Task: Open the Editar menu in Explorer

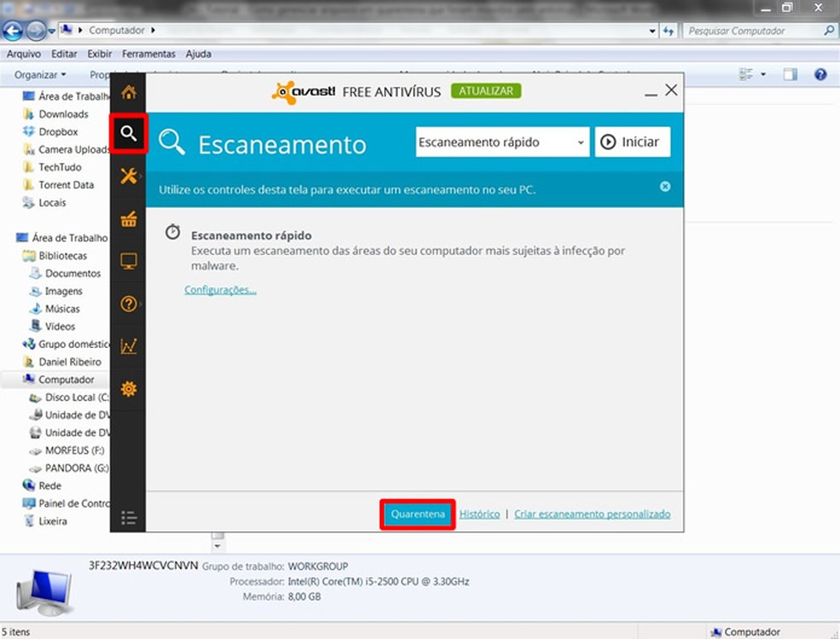Action: click(64, 54)
